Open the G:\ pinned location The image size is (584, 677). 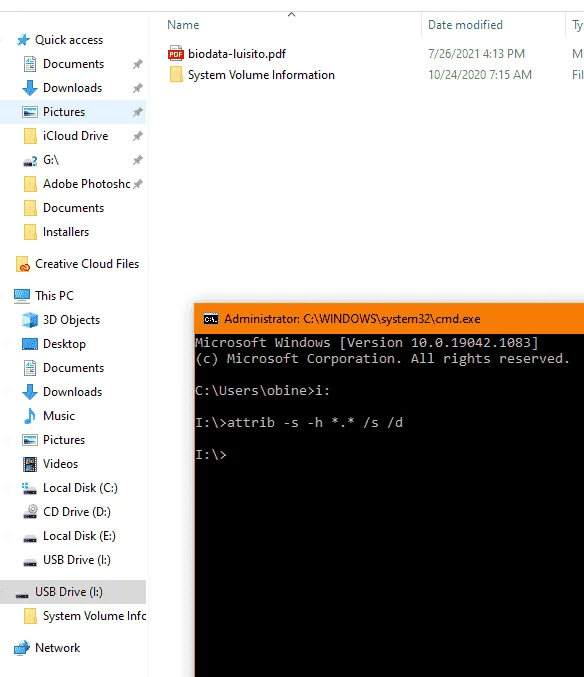point(51,160)
